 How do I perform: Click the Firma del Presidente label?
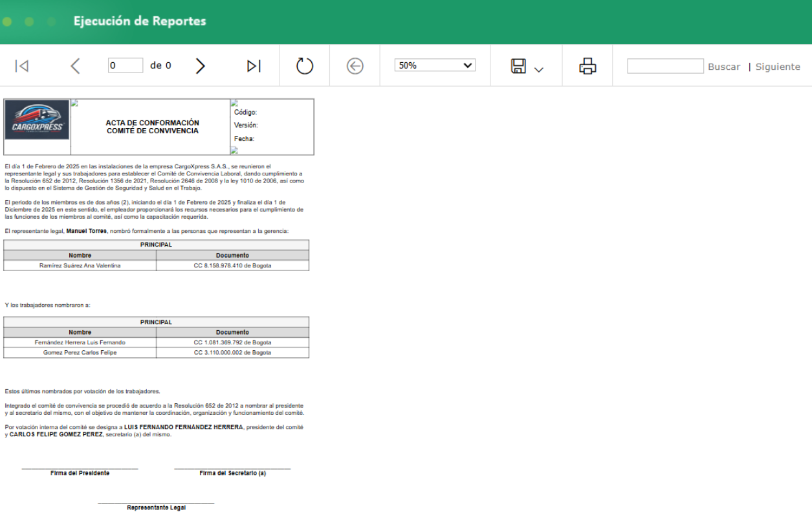[x=80, y=473]
